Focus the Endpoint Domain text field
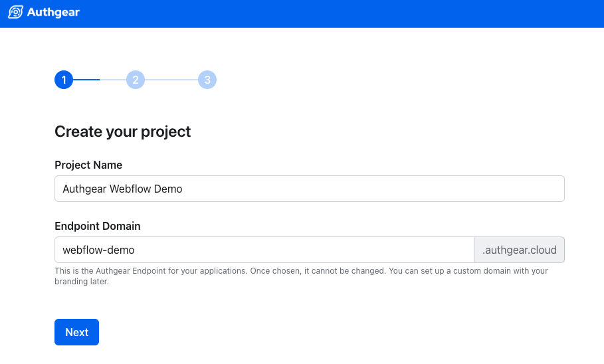The image size is (604, 364). [264, 250]
